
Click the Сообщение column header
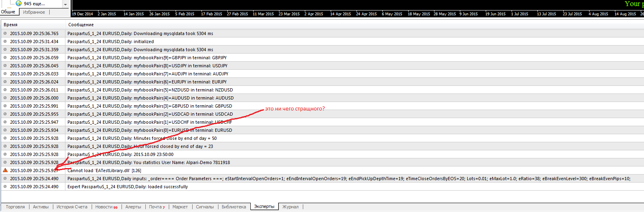tap(81, 25)
